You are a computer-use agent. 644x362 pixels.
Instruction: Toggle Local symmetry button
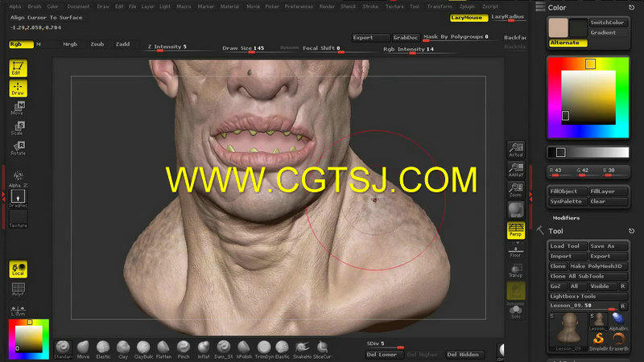click(x=18, y=269)
